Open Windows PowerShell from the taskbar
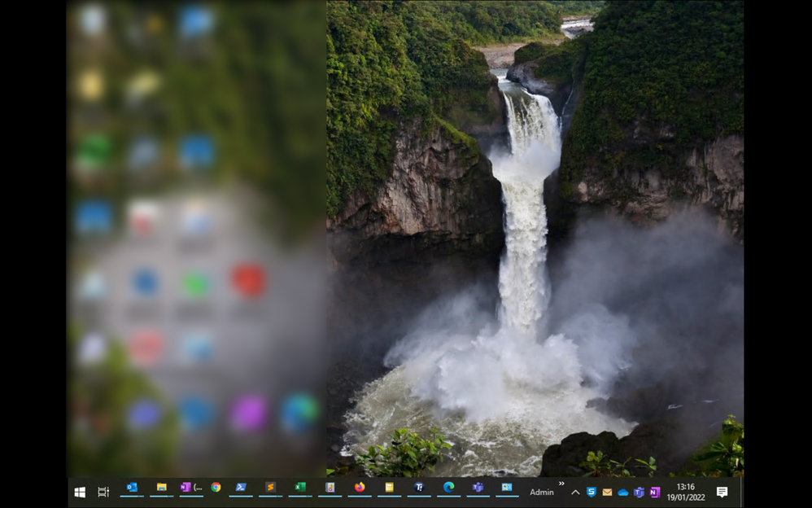The width and height of the screenshot is (812, 508). (241, 491)
